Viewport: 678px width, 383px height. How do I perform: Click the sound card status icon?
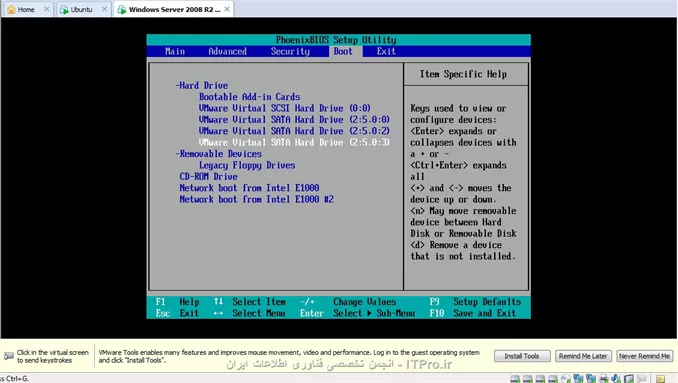click(x=616, y=379)
